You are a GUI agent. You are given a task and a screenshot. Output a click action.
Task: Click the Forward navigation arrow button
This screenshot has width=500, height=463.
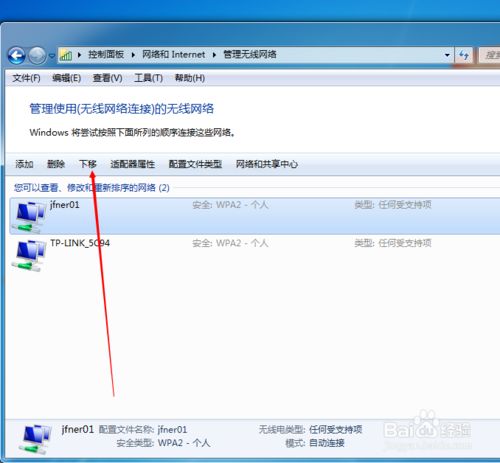pos(37,55)
